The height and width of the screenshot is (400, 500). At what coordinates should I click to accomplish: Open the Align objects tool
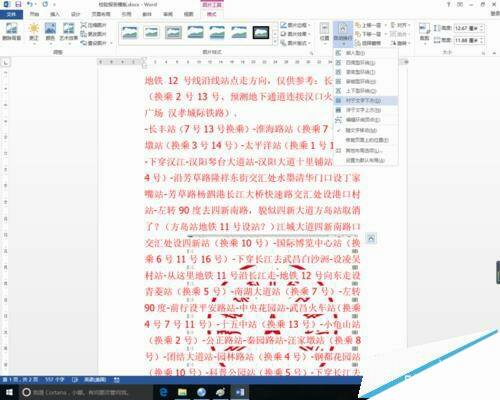(x=399, y=25)
